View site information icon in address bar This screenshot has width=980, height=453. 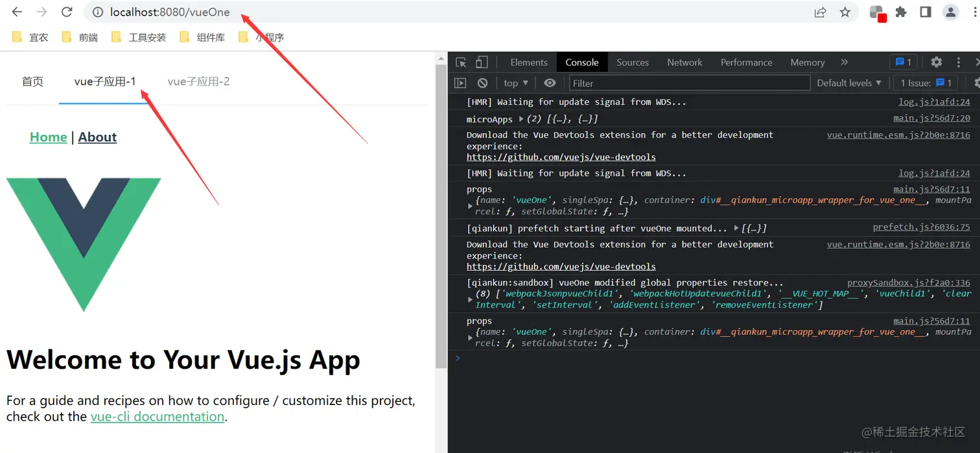pyautogui.click(x=98, y=12)
